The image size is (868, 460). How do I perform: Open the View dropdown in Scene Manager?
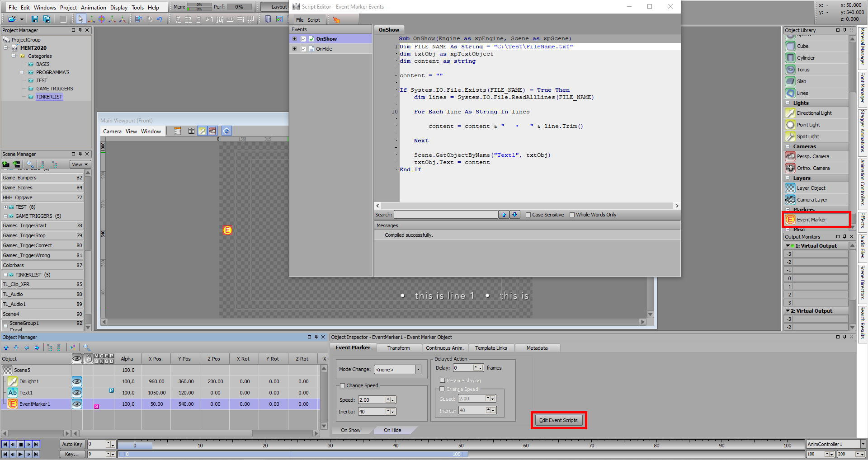click(80, 164)
